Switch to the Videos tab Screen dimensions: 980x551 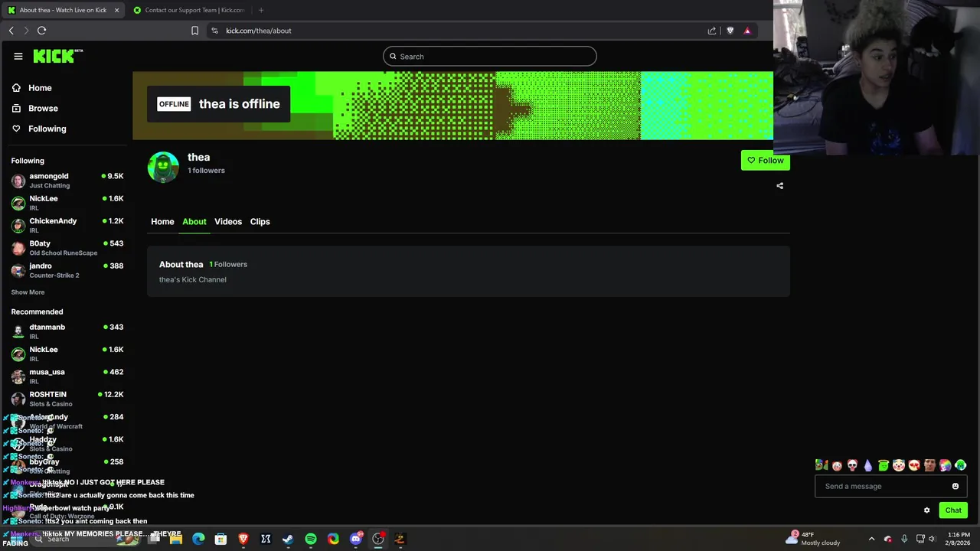(228, 221)
